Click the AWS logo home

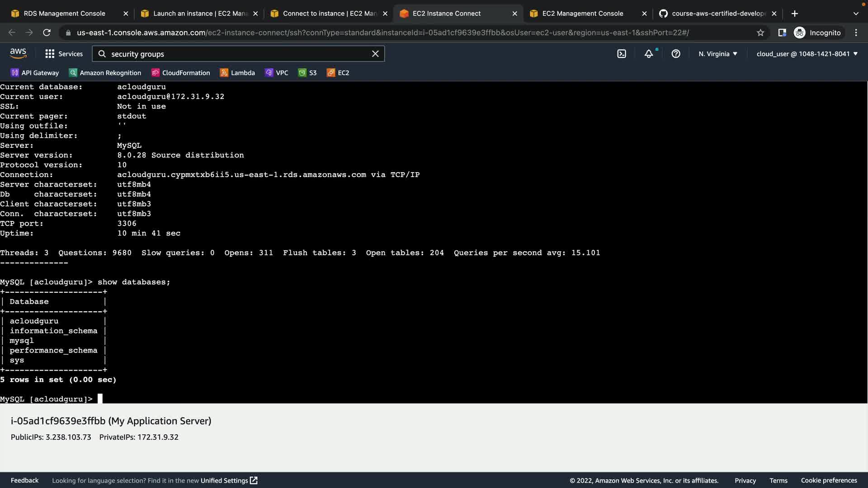point(18,53)
